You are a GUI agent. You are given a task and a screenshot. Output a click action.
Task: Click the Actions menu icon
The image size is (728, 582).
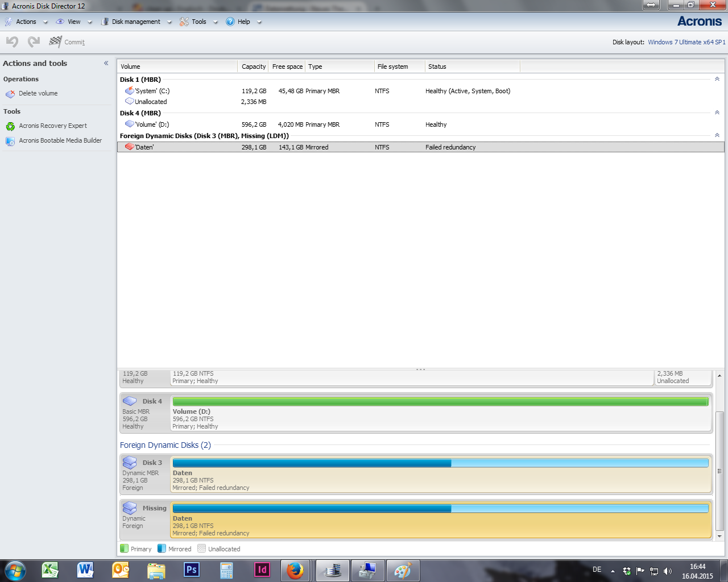9,22
